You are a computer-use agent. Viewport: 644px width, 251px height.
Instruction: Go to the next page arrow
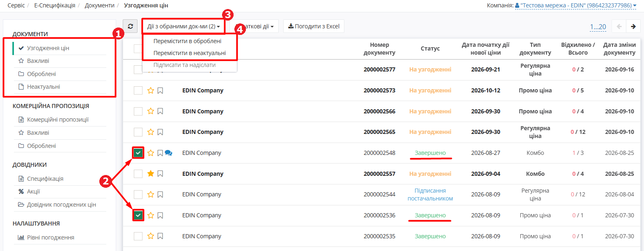coord(633,26)
